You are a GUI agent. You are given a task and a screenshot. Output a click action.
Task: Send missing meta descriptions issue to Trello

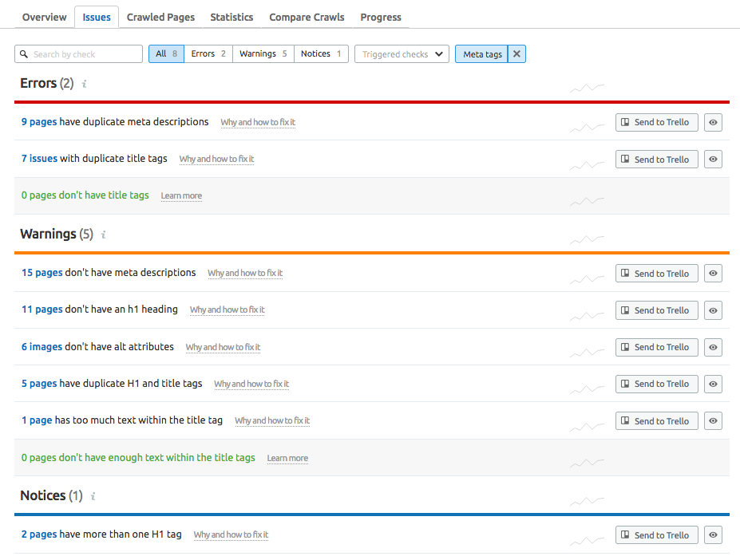tap(656, 274)
